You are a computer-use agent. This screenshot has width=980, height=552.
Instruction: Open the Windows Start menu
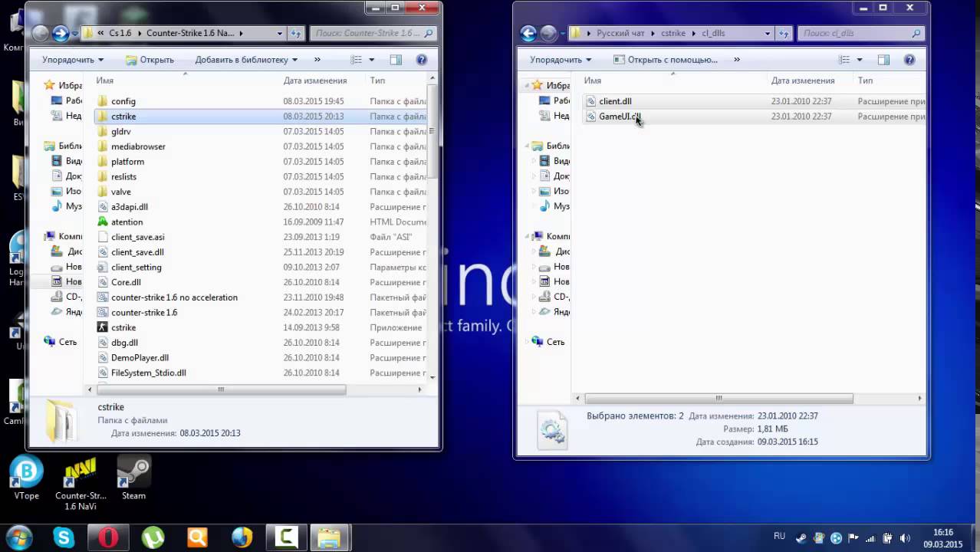click(18, 537)
